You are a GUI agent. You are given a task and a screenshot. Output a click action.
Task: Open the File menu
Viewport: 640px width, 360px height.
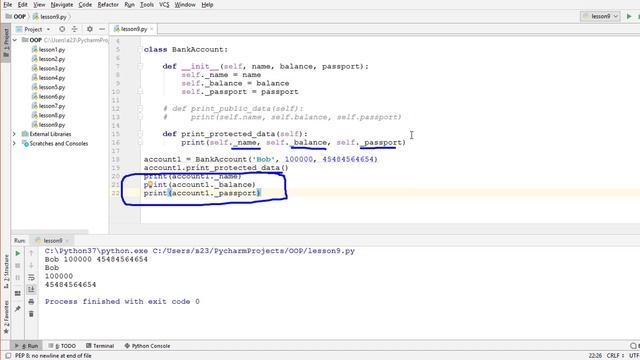(7, 5)
